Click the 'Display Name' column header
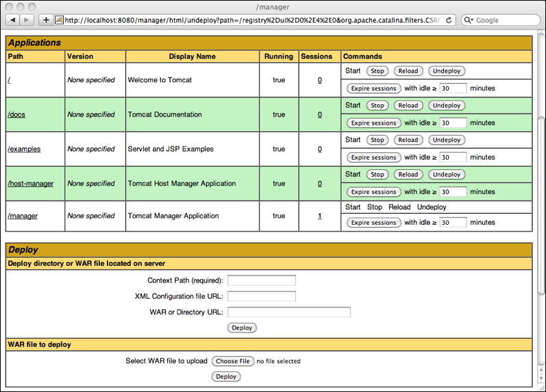This screenshot has width=546, height=392. (x=193, y=56)
